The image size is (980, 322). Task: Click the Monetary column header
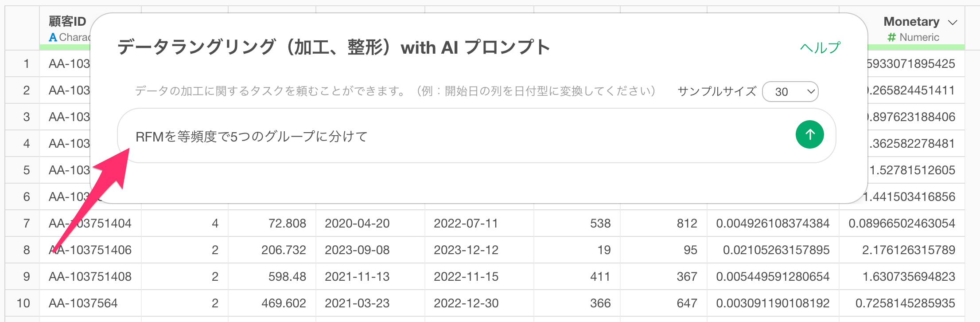pyautogui.click(x=911, y=22)
